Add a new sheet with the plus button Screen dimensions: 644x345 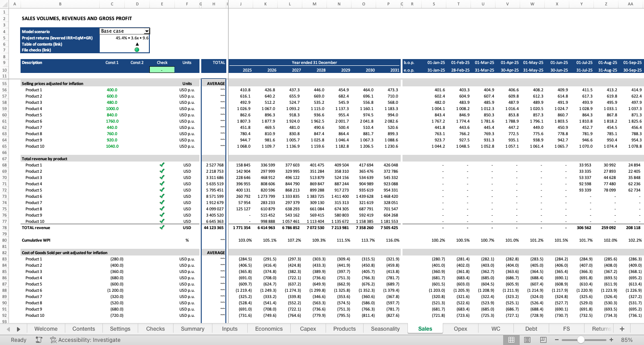[622, 329]
